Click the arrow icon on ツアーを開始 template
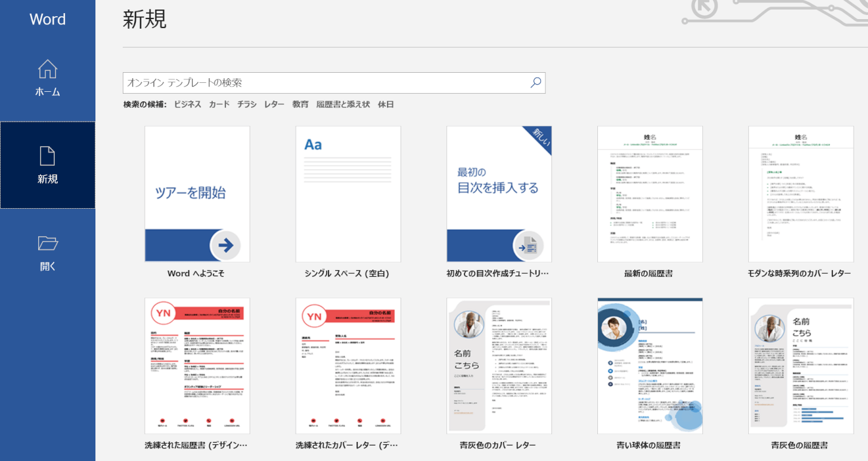Screen dimensions: 868x461 coord(225,245)
